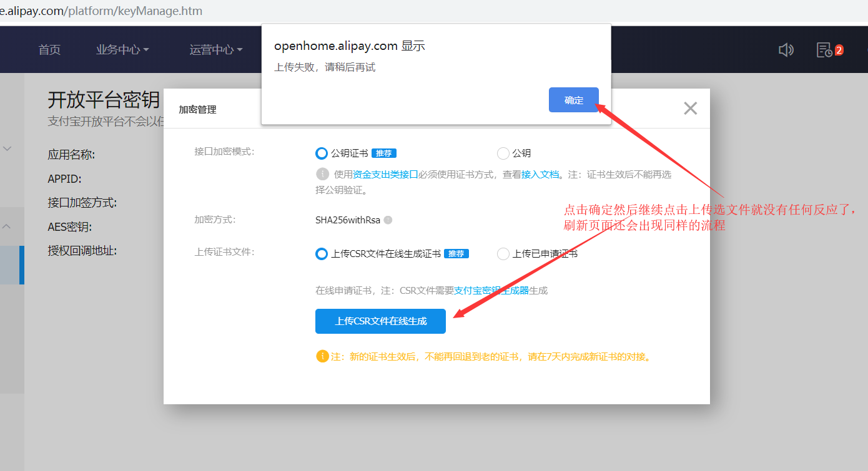Choose 上传CSR文件在线生成证书 radio option
This screenshot has height=471, width=868.
(322, 254)
